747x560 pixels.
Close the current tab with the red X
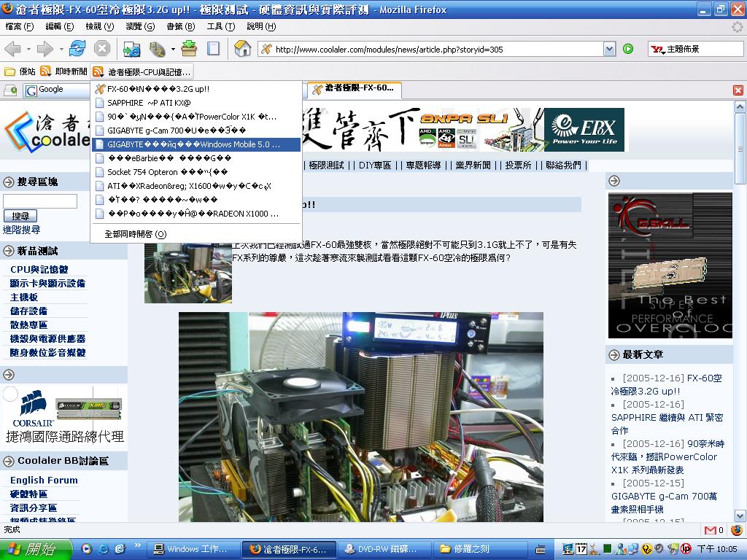click(x=738, y=90)
